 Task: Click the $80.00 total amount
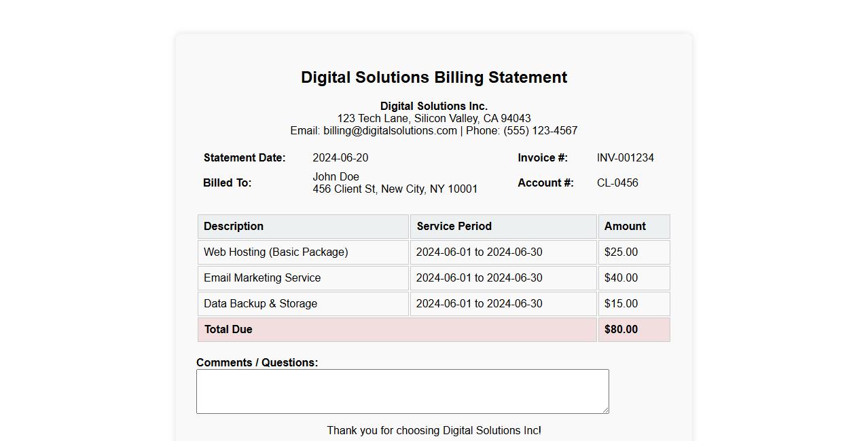pos(621,330)
